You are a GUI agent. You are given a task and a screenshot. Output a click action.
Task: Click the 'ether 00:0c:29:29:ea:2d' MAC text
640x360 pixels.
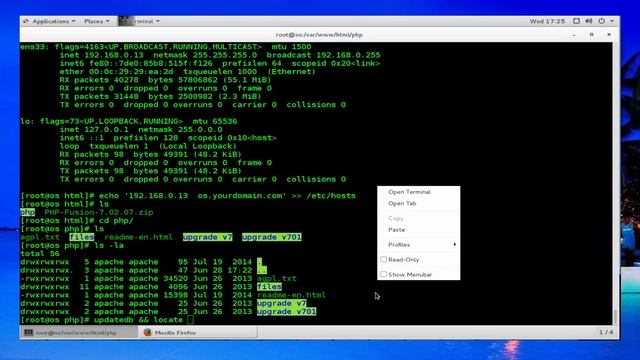point(116,71)
